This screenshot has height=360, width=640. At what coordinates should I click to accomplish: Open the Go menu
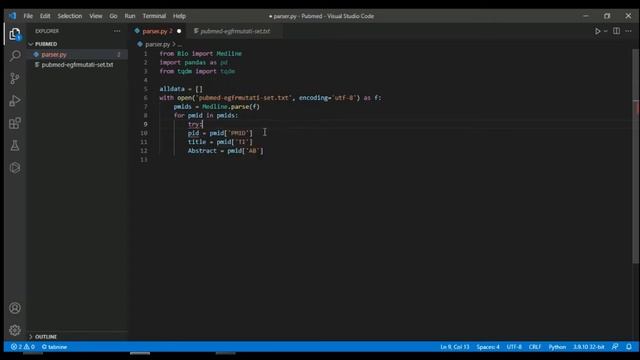tap(113, 16)
